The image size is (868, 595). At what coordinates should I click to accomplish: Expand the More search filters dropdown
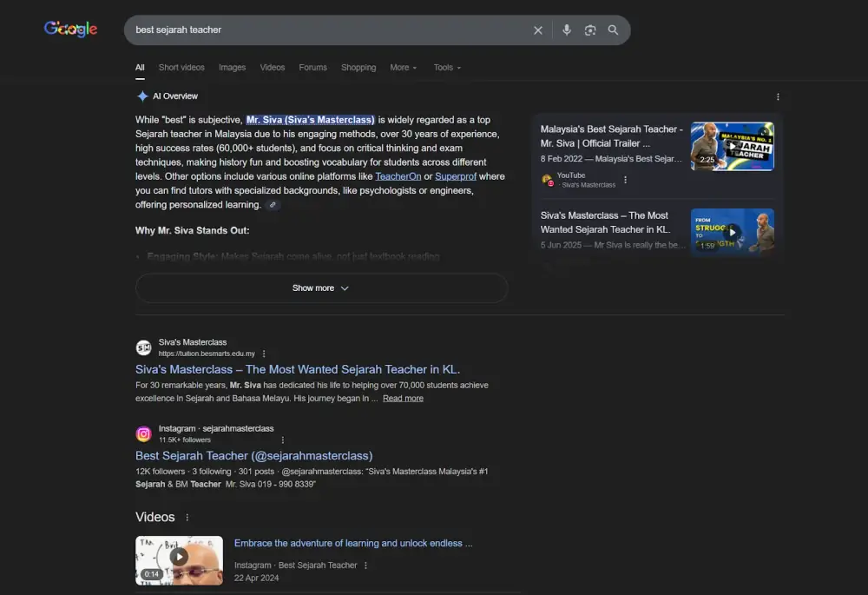tap(404, 68)
